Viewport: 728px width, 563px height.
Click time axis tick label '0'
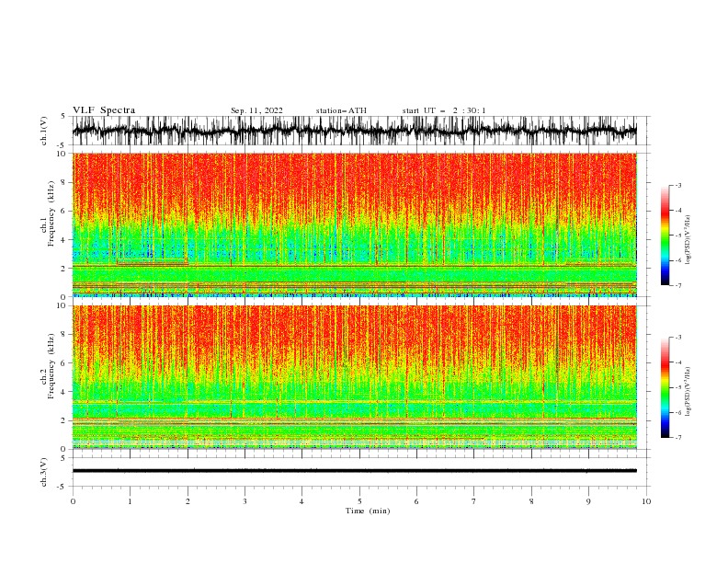point(73,501)
